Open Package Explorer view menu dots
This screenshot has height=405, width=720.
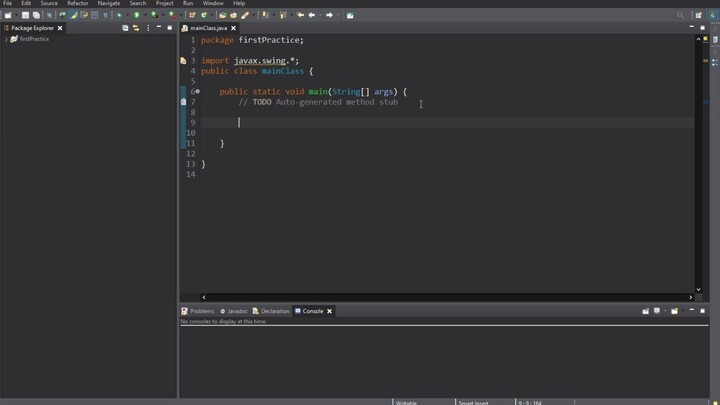(148, 28)
